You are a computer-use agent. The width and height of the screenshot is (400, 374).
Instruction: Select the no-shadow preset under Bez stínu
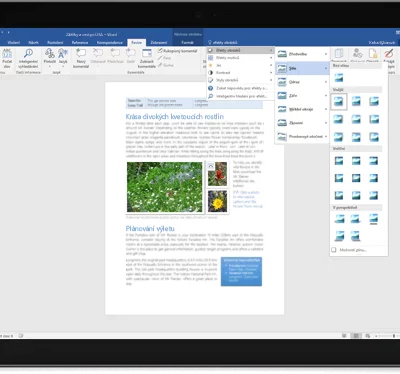(x=339, y=78)
